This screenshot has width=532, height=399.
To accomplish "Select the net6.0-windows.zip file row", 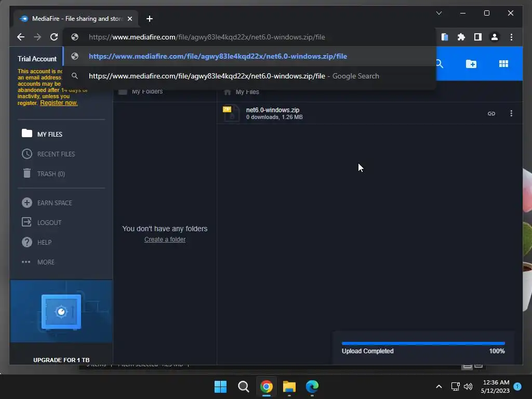I will [x=369, y=113].
